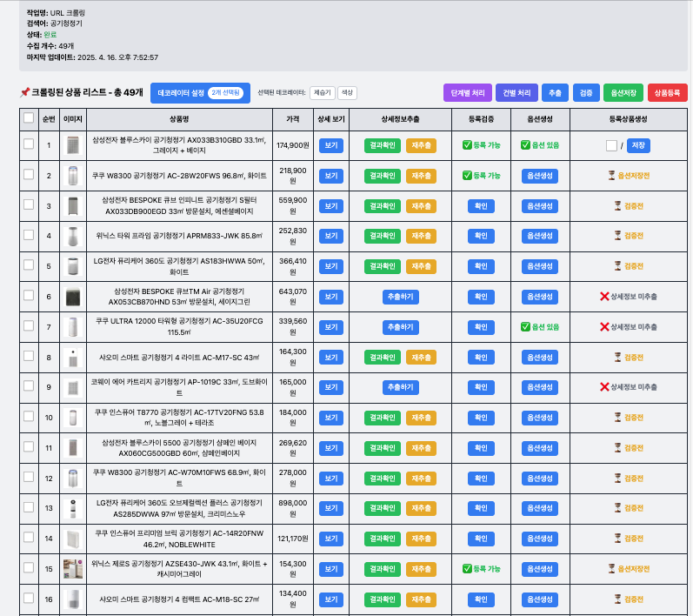Select the 제습기 decorator tag
Screen dimensions: 693x616
(323, 92)
